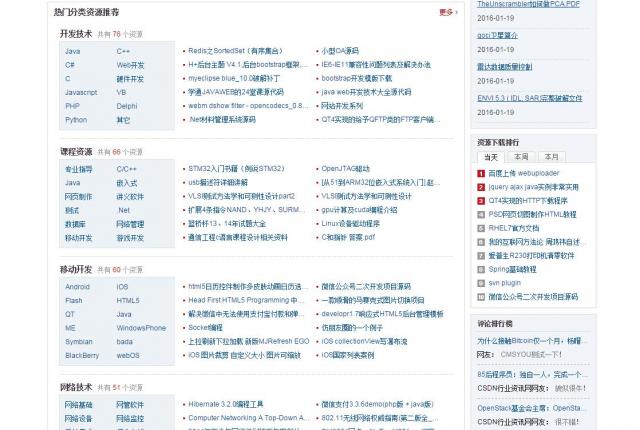This screenshot has width=640, height=430.
Task: Open bootstrap开发模板下载 resource link
Action: (356, 78)
